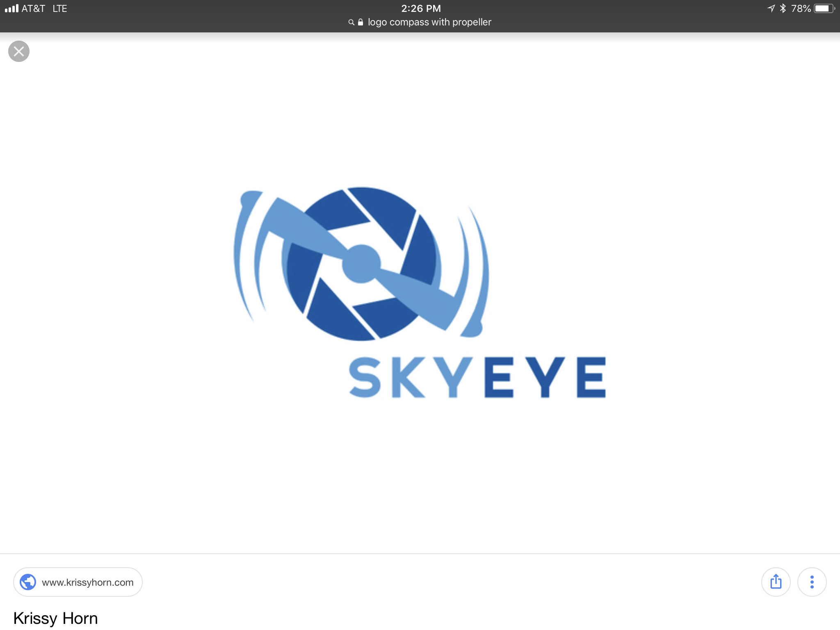Tap the LTE network indicator
The image size is (840, 630).
(60, 9)
